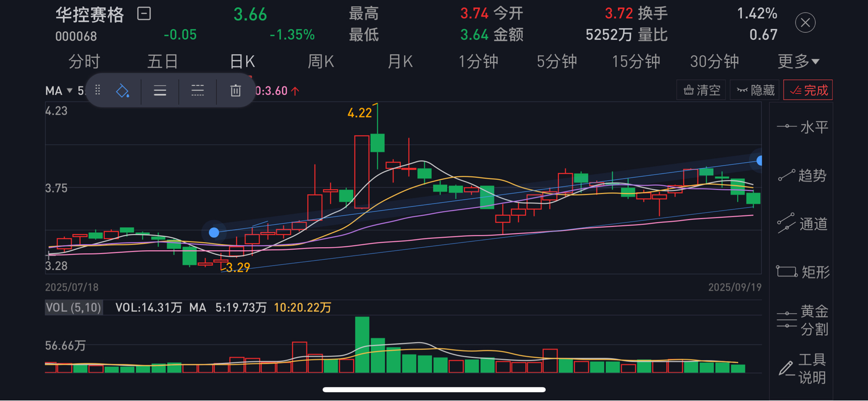The height and width of the screenshot is (401, 868).
Task: Tap the 5252万 turnover amount
Action: pyautogui.click(x=609, y=35)
